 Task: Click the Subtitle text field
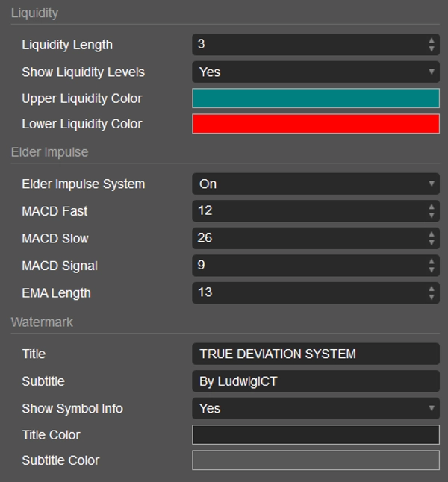[x=315, y=381]
